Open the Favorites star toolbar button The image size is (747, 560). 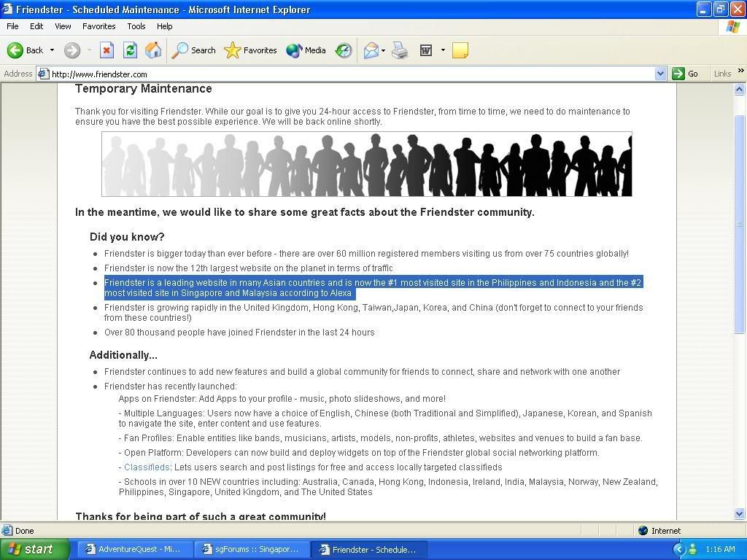(x=250, y=50)
